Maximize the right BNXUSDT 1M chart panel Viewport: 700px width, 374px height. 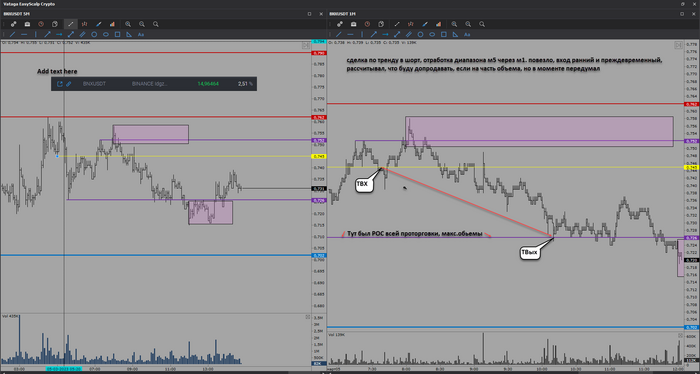(682, 14)
